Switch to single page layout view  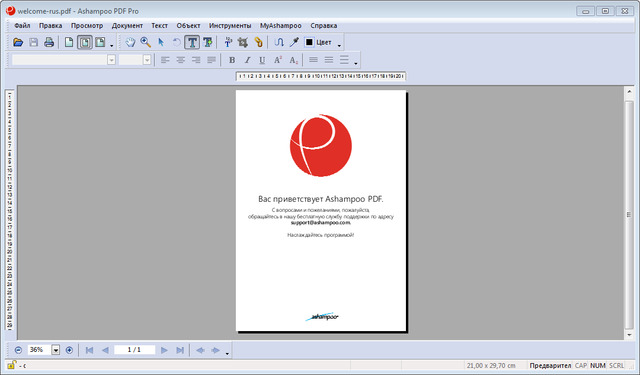point(69,42)
